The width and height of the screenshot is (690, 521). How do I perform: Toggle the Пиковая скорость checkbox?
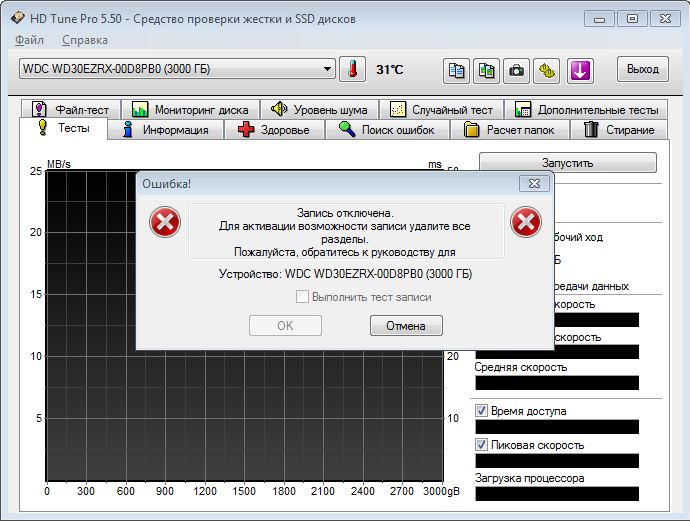pos(481,445)
